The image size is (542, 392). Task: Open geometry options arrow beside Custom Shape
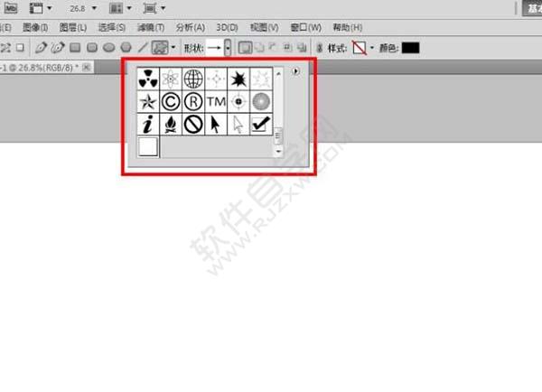click(173, 48)
